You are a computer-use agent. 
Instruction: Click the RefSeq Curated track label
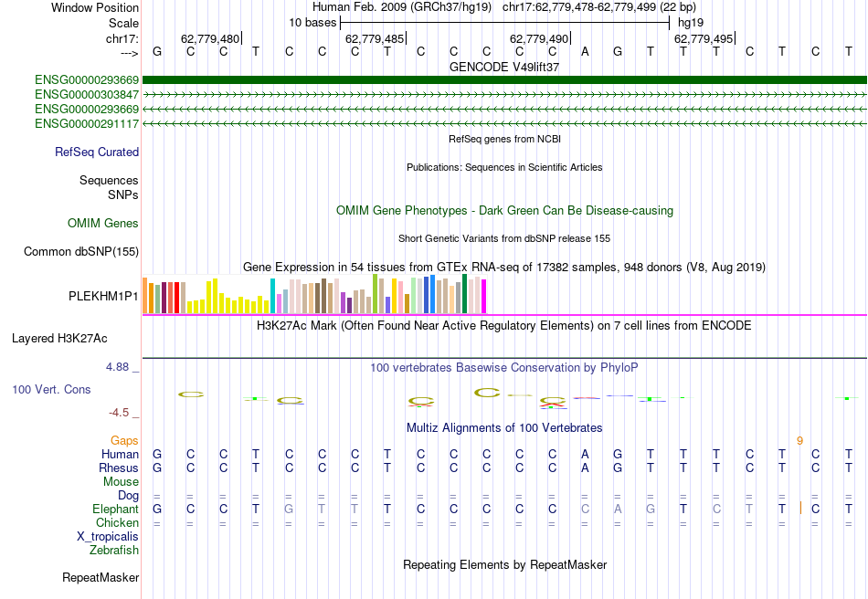pos(96,152)
